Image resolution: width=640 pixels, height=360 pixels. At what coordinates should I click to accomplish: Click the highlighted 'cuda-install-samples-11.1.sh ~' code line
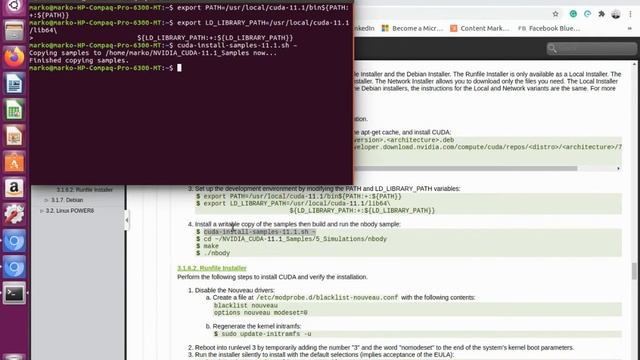click(260, 232)
